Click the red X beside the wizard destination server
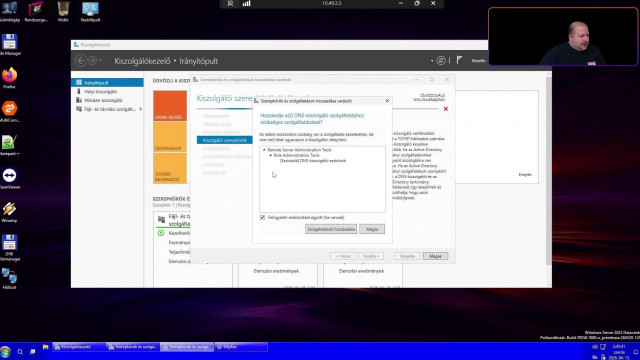Viewport: 640px width, 360px height. [446, 109]
